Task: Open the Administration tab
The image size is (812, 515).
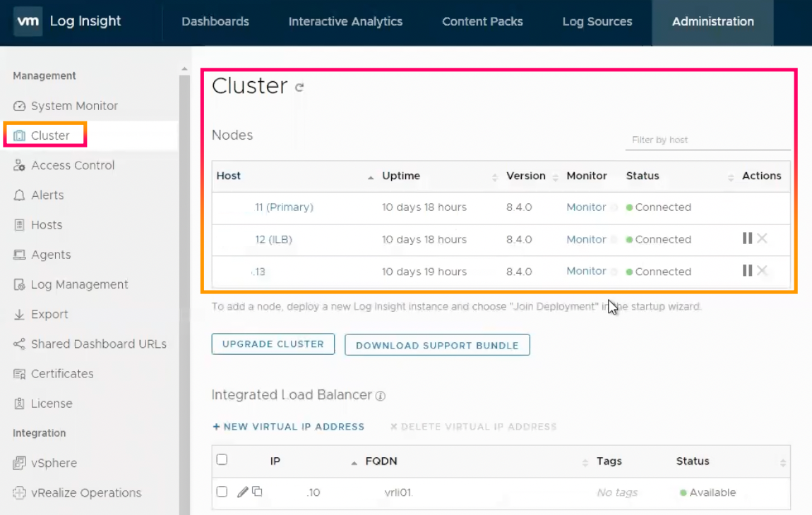Action: point(712,22)
